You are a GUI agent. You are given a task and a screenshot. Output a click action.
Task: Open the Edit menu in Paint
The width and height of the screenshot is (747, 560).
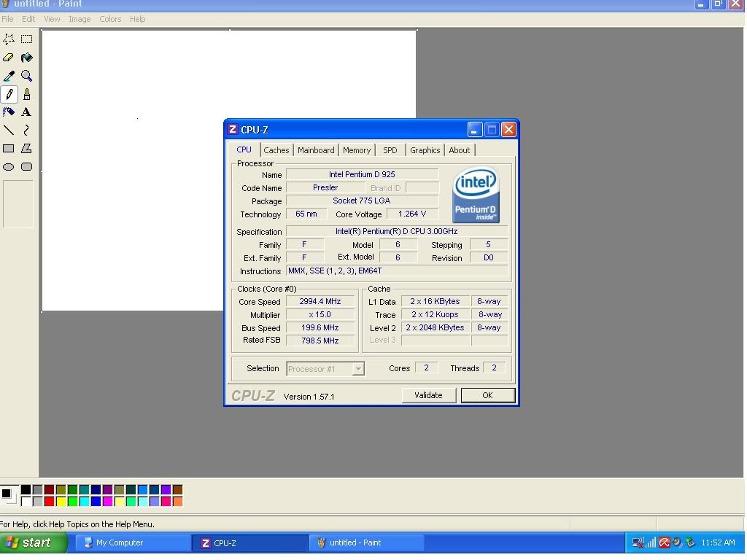[28, 19]
